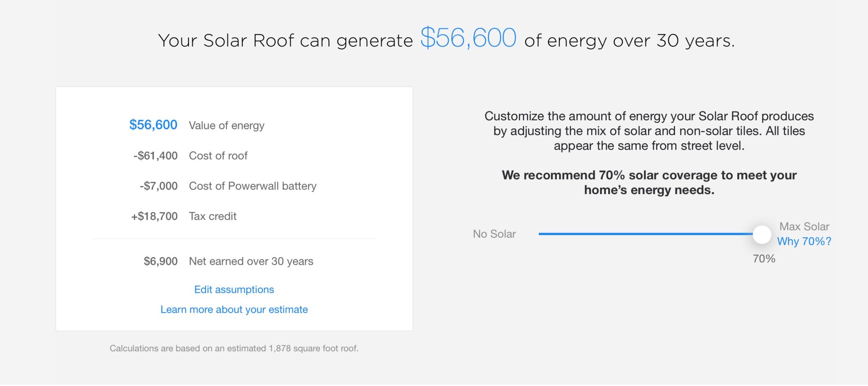The height and width of the screenshot is (386, 868).
Task: Click the Cost of Powerwall battery label
Action: click(253, 186)
